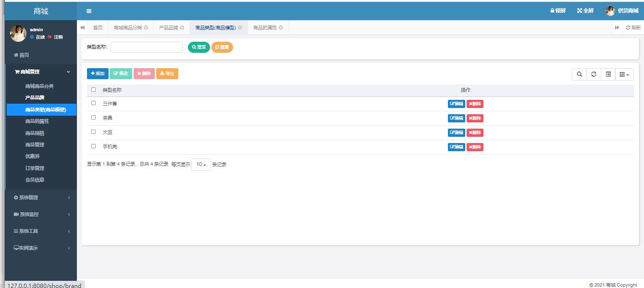Screen dimensions: 644x288
Task: Click the table search magnifier icon
Action: click(579, 74)
